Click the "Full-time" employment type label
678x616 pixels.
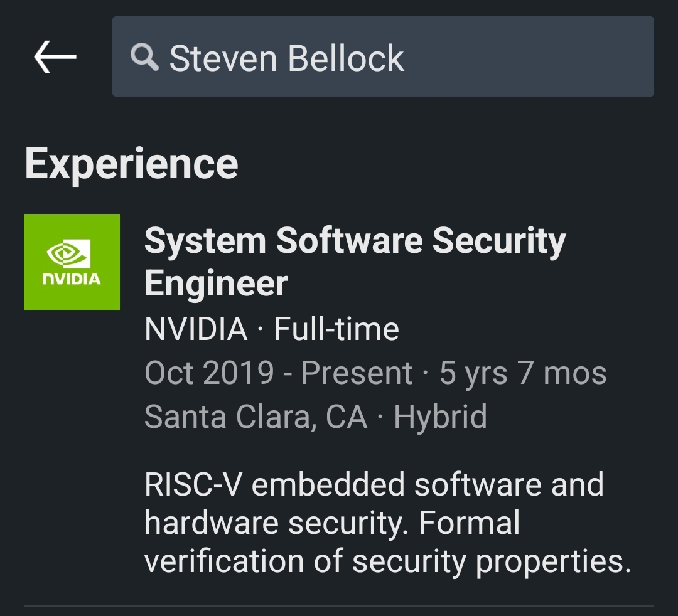tap(336, 329)
